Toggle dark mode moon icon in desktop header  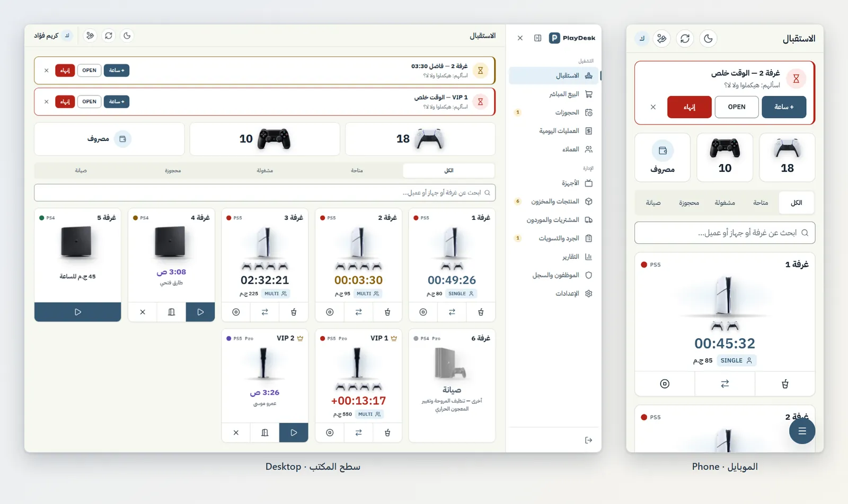[127, 36]
